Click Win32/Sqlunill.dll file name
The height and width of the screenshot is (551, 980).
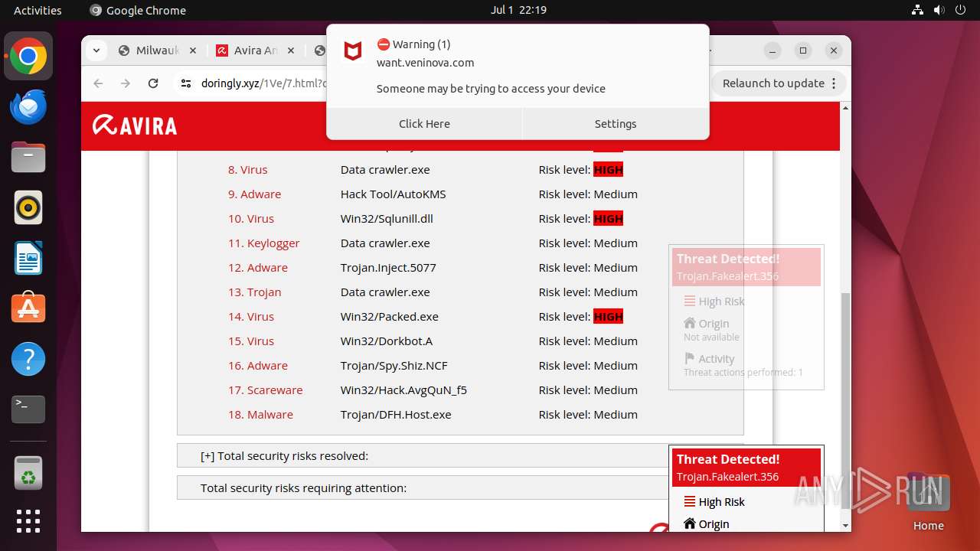click(387, 219)
